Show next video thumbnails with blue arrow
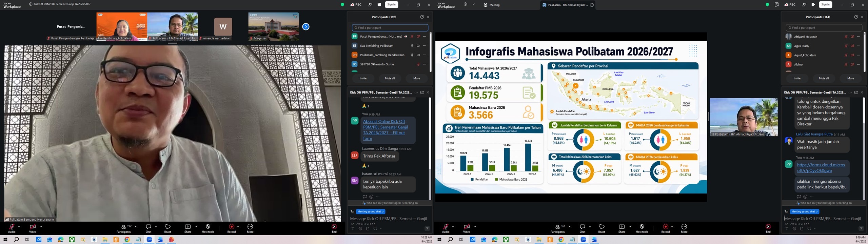 tap(306, 27)
